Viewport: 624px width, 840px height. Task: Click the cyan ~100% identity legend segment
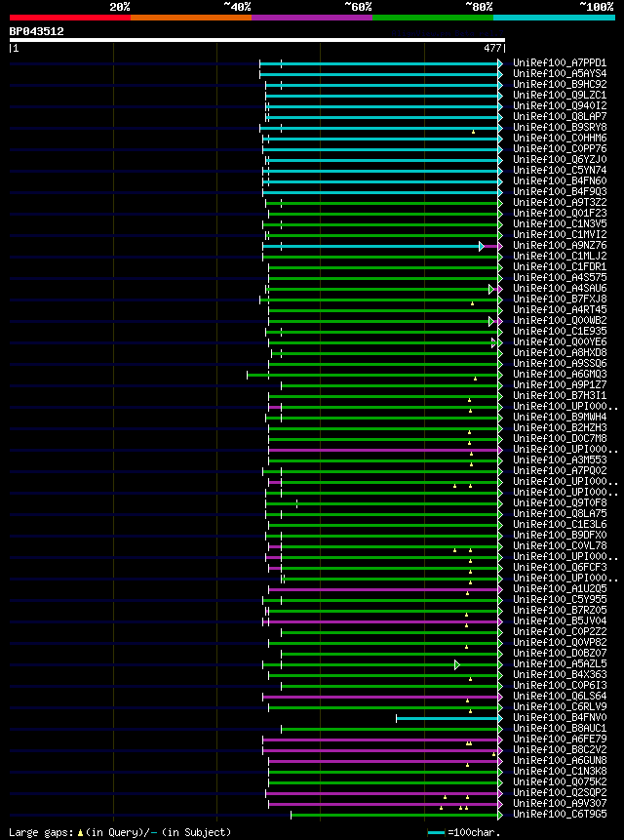click(x=555, y=18)
